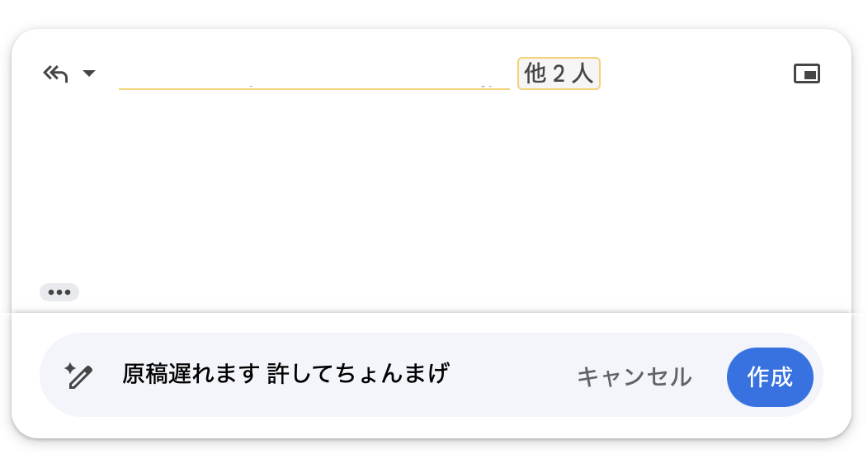
Task: Click the words 許してちょんまげ in prompt
Action: tap(358, 375)
